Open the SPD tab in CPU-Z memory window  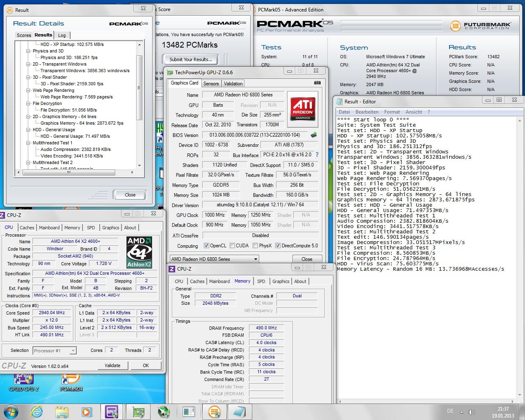point(261,281)
